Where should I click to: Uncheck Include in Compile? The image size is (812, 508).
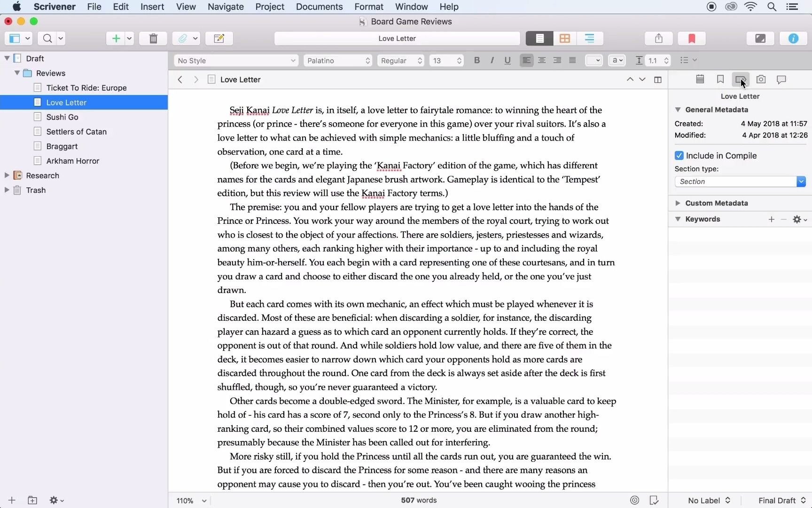pyautogui.click(x=679, y=155)
